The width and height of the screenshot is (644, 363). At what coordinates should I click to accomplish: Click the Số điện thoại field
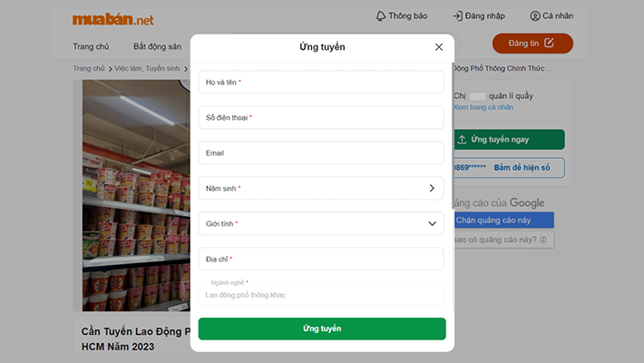click(321, 118)
